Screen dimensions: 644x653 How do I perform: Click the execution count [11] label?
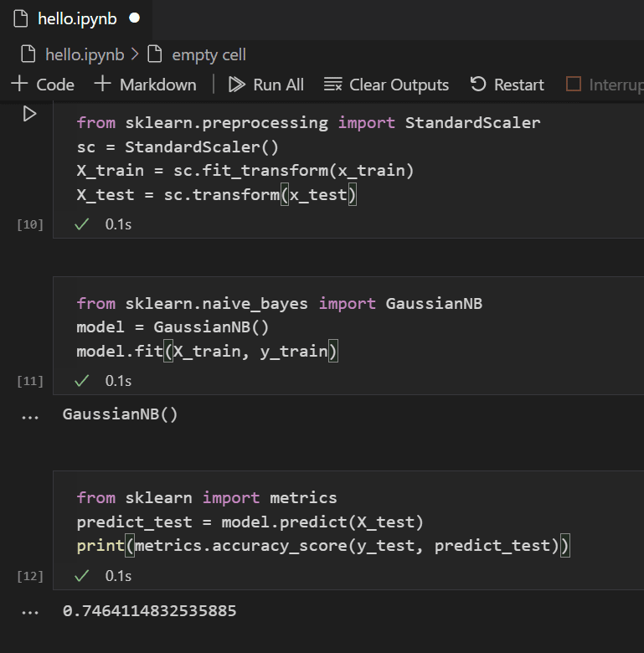(30, 381)
